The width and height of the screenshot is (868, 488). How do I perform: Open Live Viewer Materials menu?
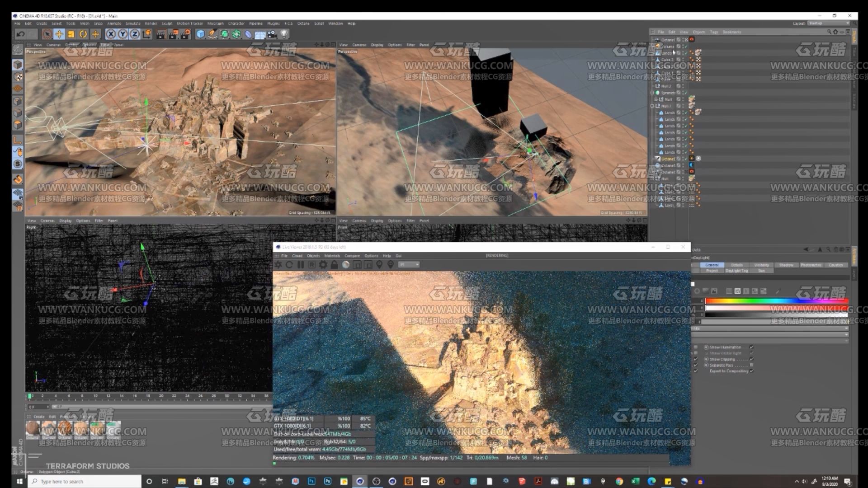332,256
